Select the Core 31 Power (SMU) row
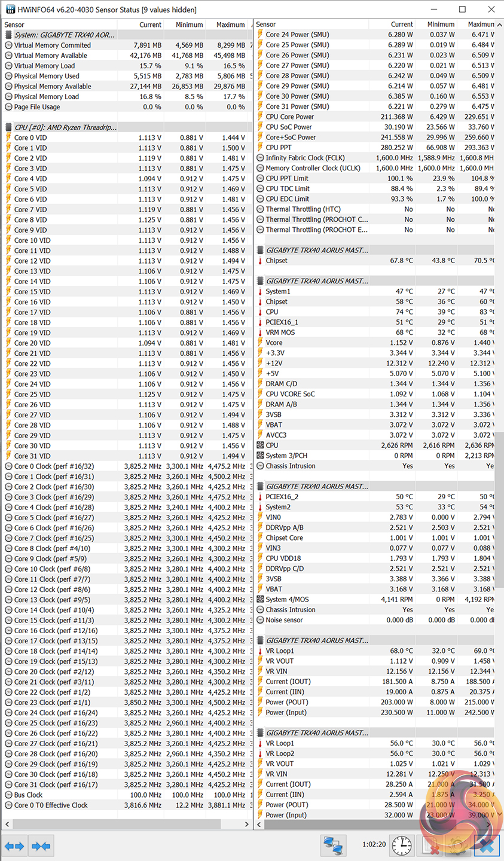Viewport: 504px width, 861px height. [x=375, y=106]
